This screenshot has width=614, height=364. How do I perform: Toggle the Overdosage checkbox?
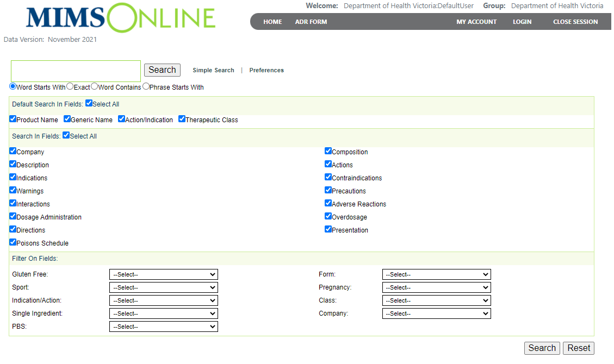[327, 215]
